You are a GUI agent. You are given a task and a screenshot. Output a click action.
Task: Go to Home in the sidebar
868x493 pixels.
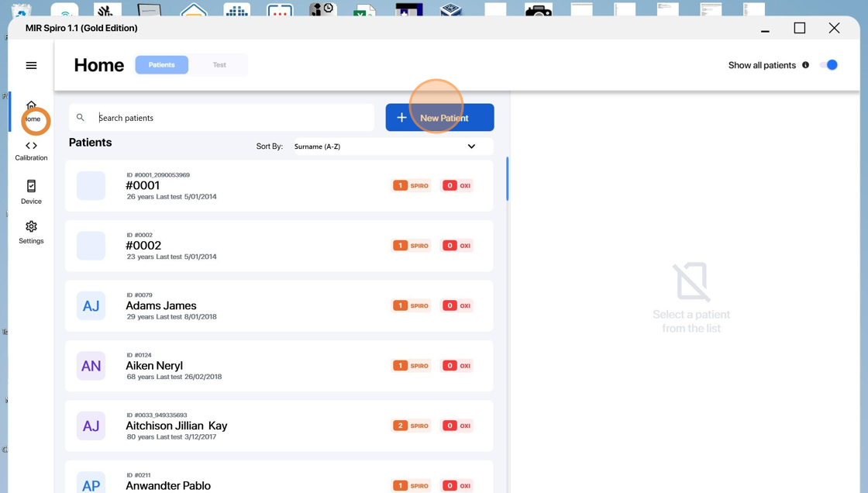[x=32, y=112]
